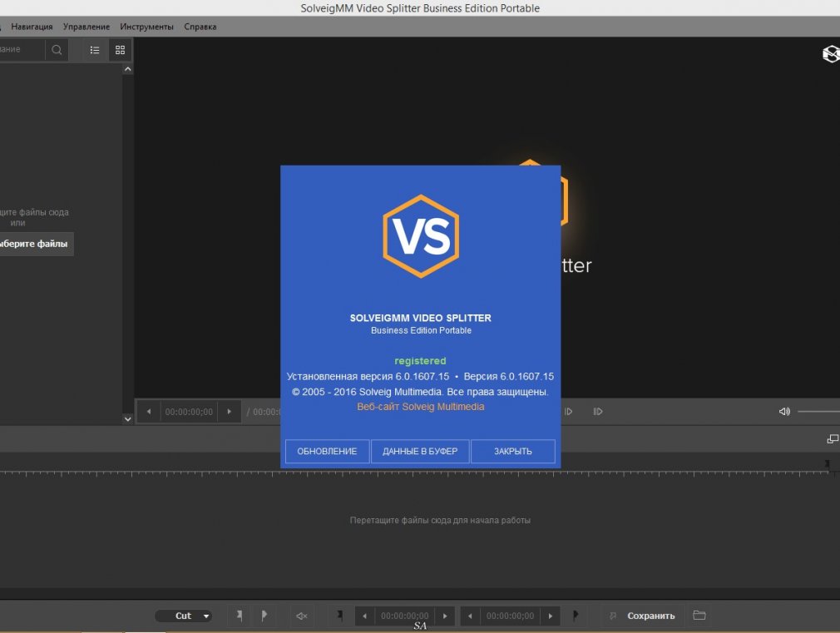
Task: Click the timeline drop-files hint text
Action: point(440,521)
